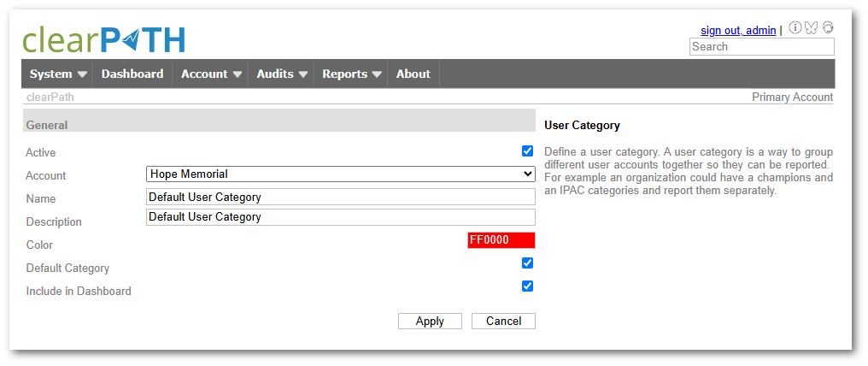Click the Description text field
The width and height of the screenshot is (868, 366).
tap(340, 217)
